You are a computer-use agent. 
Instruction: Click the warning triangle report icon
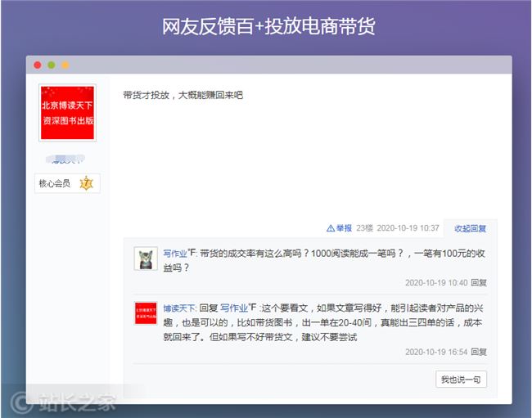pyautogui.click(x=331, y=228)
